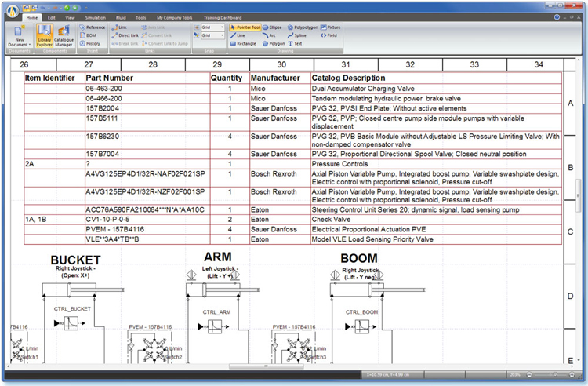Select the CTRL_BOOM control block
Image resolution: width=588 pixels, height=386 pixels.
362,326
